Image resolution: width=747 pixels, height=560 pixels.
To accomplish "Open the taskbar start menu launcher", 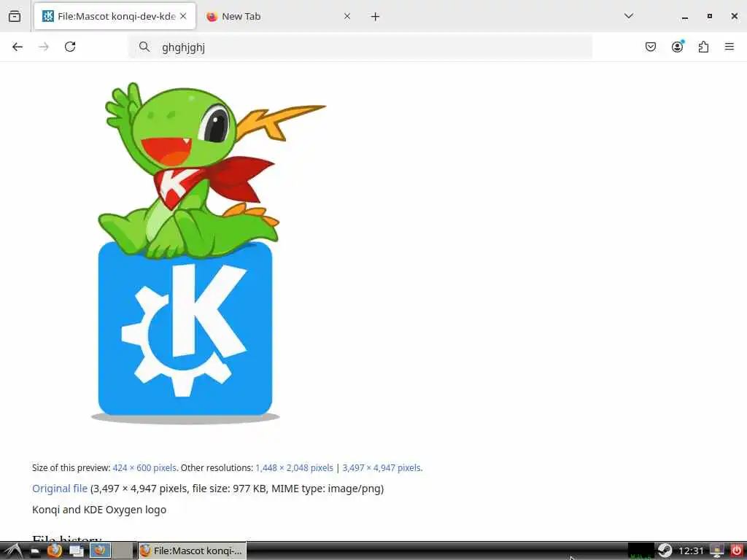I will coord(13,551).
